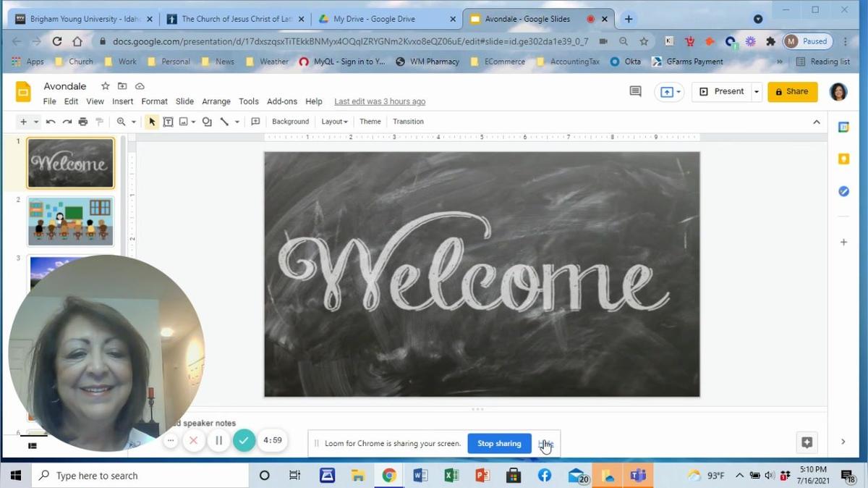The height and width of the screenshot is (488, 868).
Task: Open the File menu
Action: (49, 101)
